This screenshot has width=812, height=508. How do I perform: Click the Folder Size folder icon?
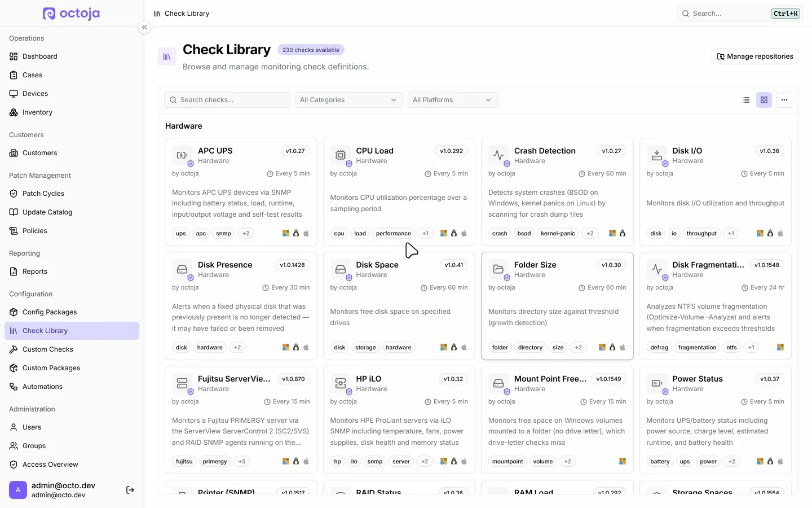(498, 269)
